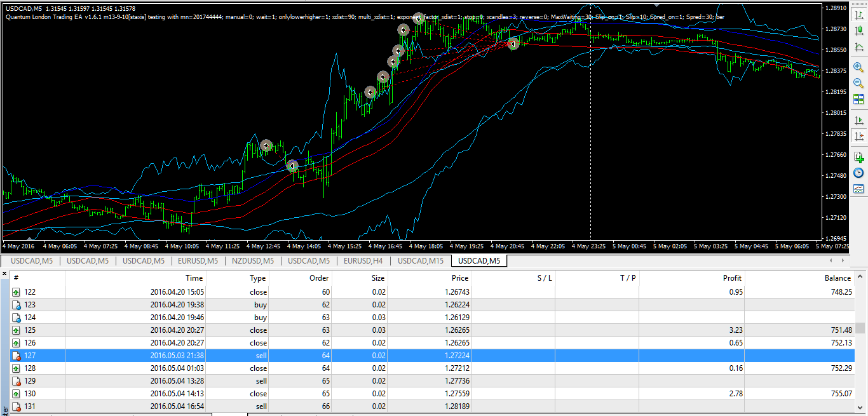
Task: Click the close-trade icon in row 128
Action: 16,368
